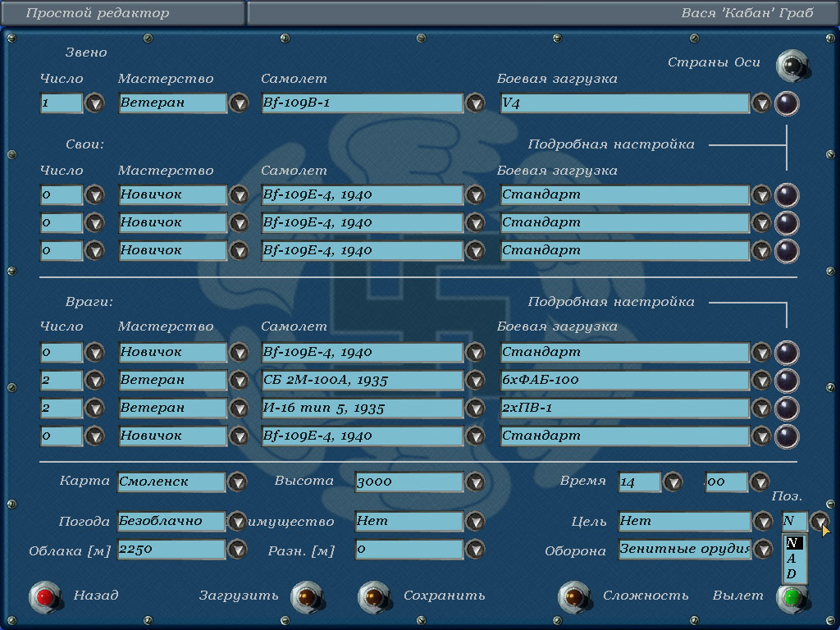Open player aircraft dropdown Bf-109B-1

coord(475,103)
